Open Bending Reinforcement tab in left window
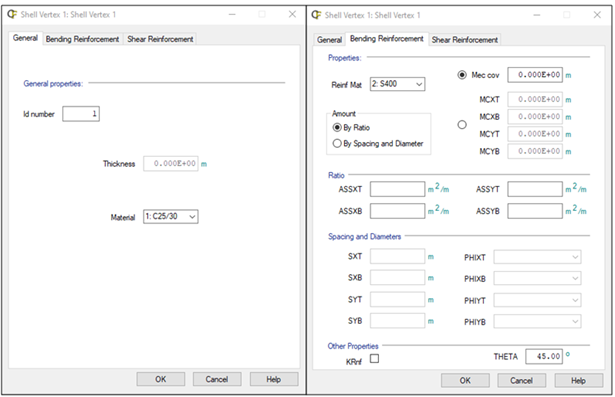 point(82,39)
